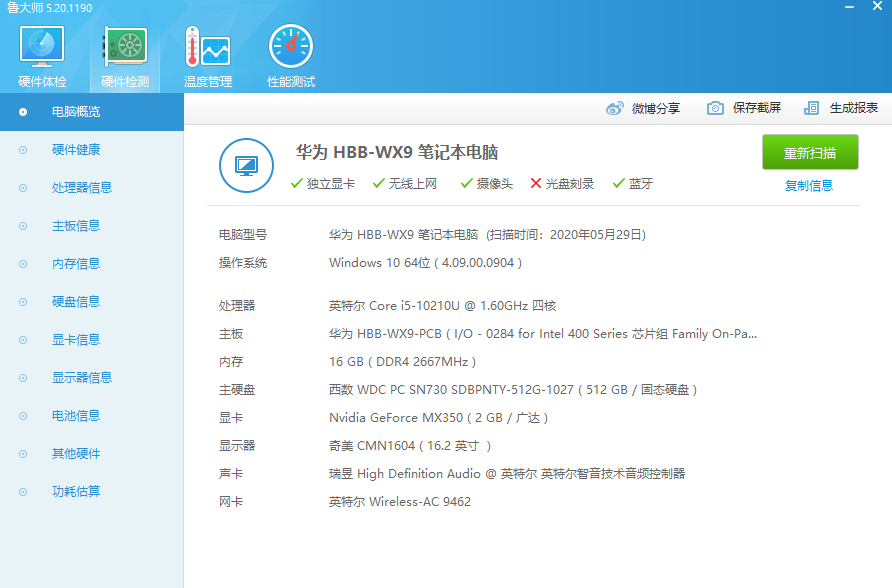Click the green 重新扫描 button
Screen dimensions: 892x588
810,152
